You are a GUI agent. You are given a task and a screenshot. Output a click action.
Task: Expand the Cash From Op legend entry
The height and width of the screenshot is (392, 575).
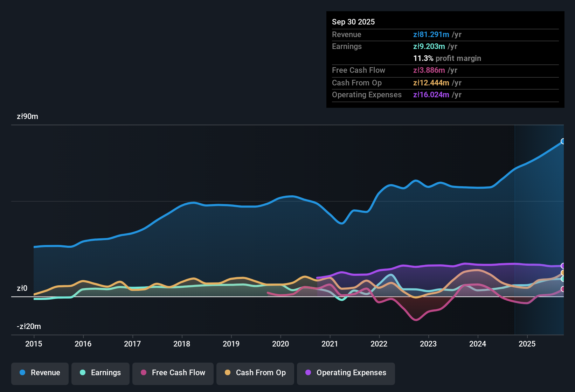point(255,373)
